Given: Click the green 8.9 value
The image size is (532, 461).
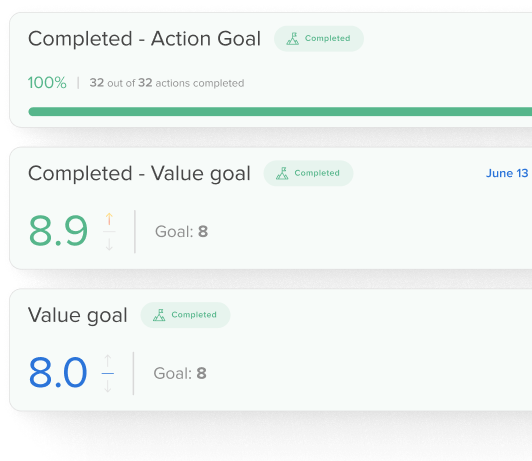Looking at the screenshot, I should (58, 231).
